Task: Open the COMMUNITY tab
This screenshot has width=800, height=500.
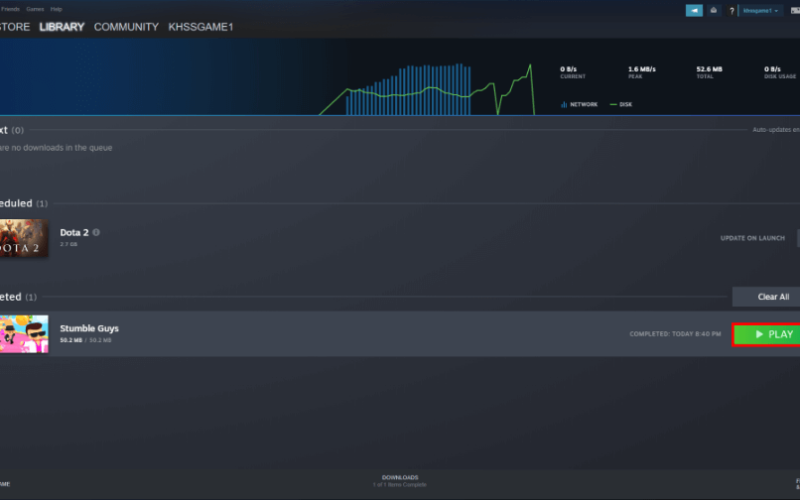Action: tap(126, 27)
